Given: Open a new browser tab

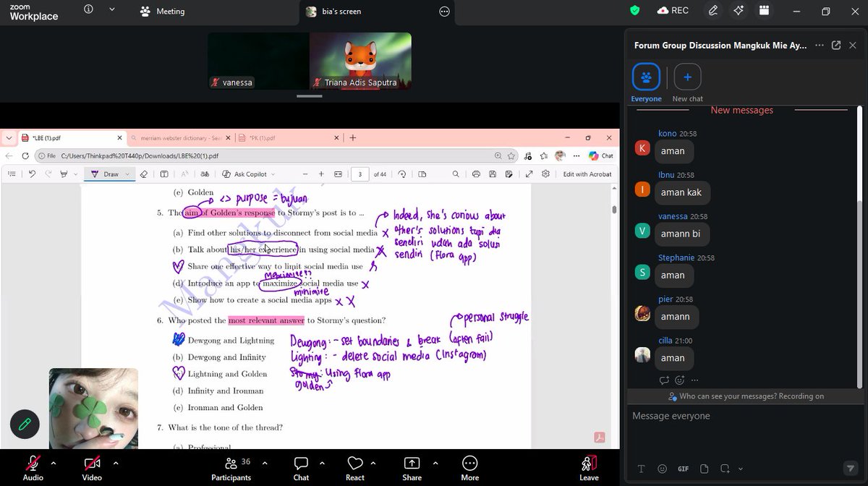Looking at the screenshot, I should [x=353, y=137].
